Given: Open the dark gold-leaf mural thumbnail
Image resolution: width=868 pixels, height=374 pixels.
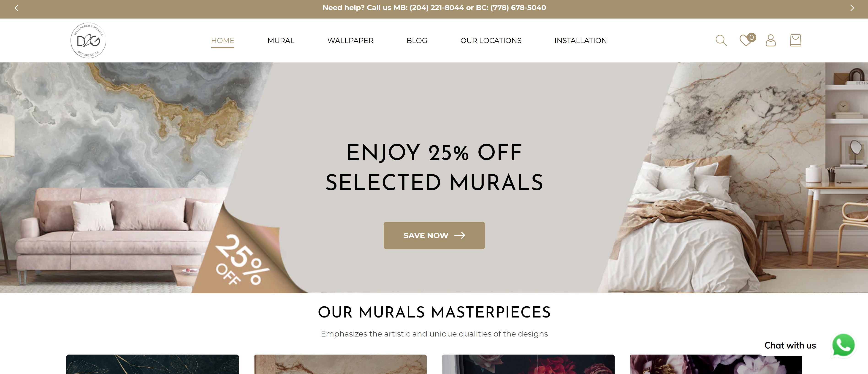Looking at the screenshot, I should (152, 364).
